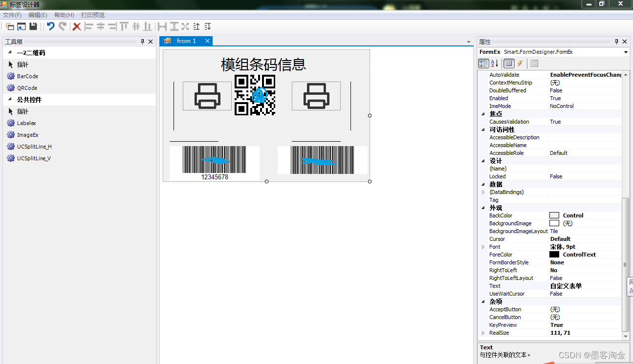Delete selection with the red X icon
This screenshot has height=364, width=633.
pos(77,26)
